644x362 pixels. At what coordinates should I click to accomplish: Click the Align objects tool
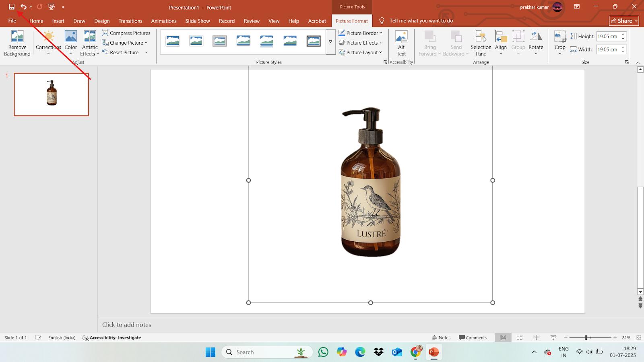pyautogui.click(x=501, y=43)
